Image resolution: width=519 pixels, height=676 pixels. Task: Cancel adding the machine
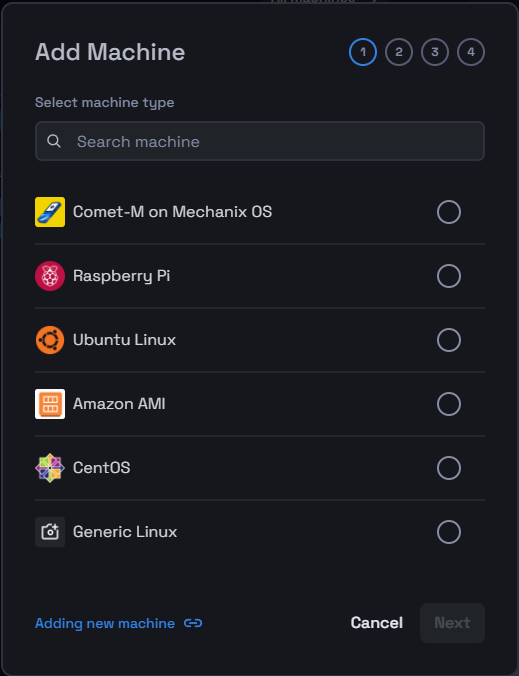coord(377,623)
